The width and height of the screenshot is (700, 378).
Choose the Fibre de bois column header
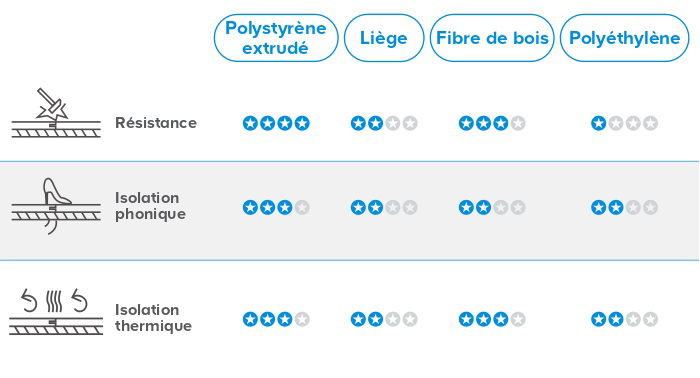492,38
